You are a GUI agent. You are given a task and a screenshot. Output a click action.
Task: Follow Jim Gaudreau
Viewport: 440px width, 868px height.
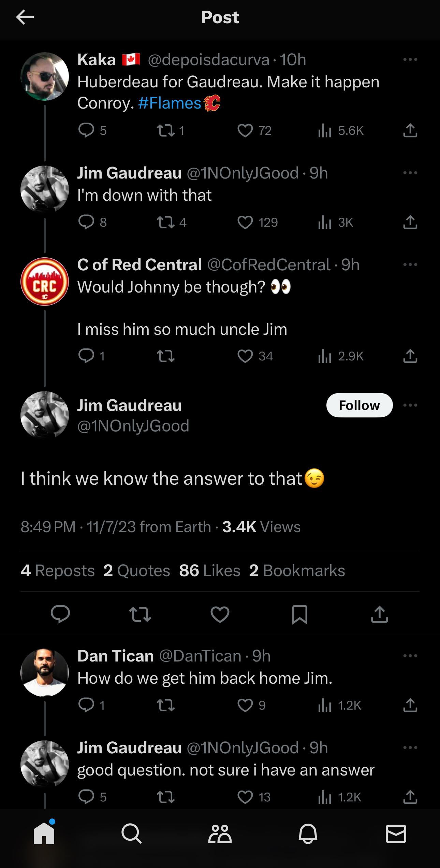click(359, 405)
